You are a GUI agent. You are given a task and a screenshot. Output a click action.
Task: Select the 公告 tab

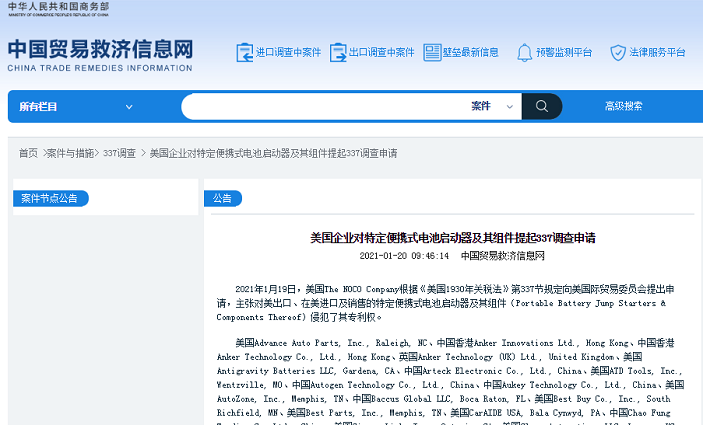click(222, 198)
